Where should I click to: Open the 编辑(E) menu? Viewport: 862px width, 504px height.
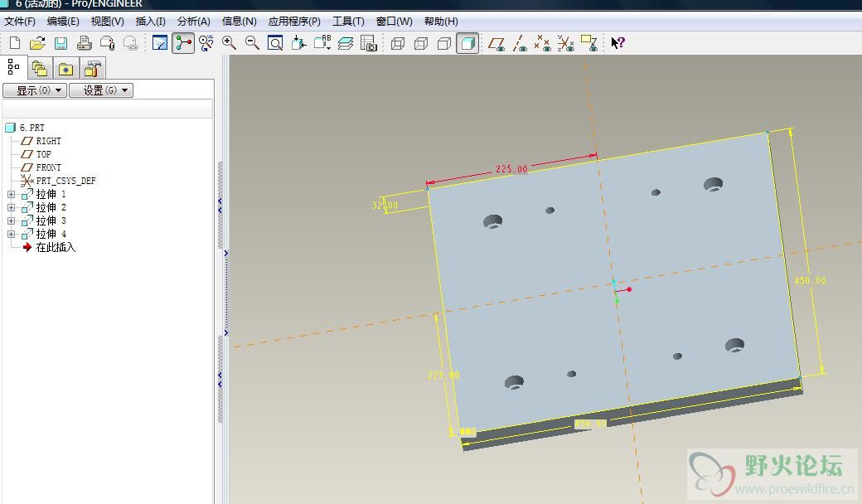(63, 22)
